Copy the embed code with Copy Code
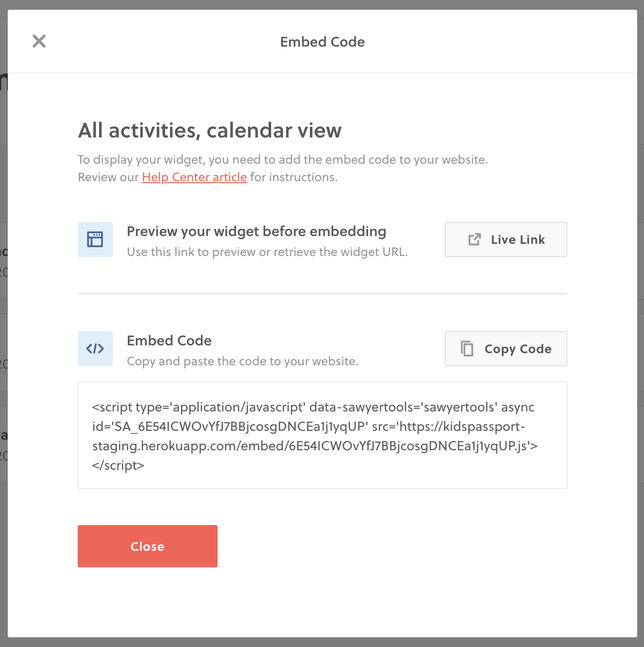 pos(506,349)
